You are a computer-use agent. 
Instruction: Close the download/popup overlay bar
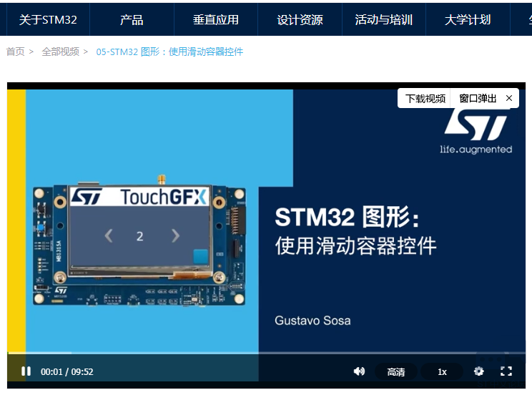tap(509, 98)
